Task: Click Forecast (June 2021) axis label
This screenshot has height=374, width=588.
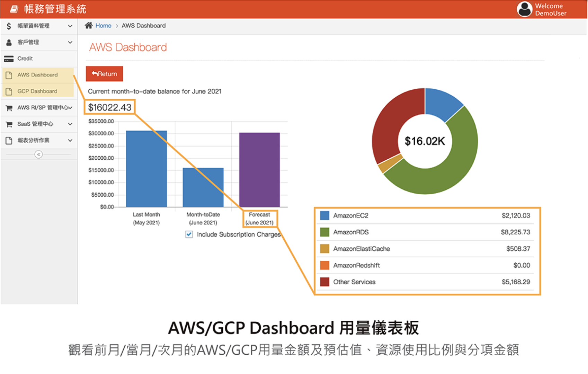Action: (x=259, y=219)
